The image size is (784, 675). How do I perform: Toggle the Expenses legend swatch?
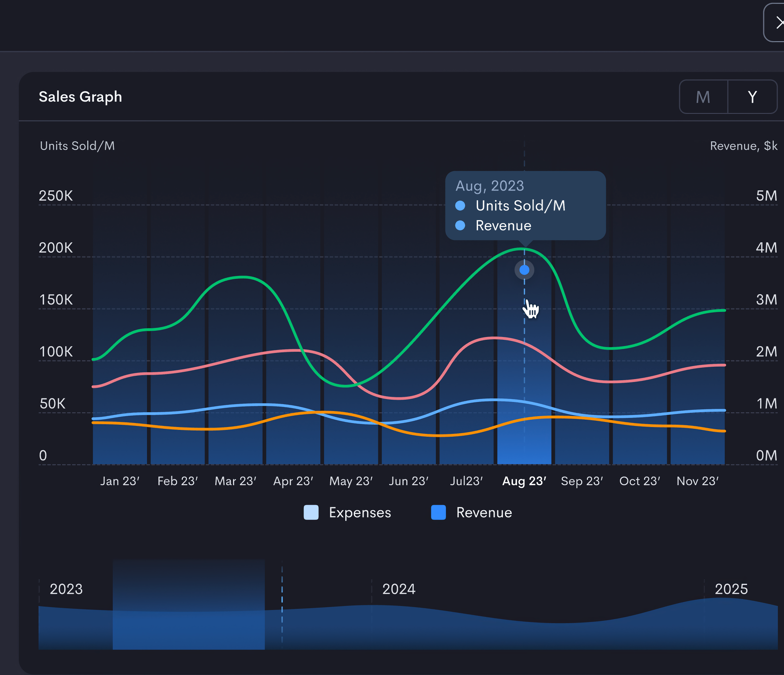(x=311, y=512)
